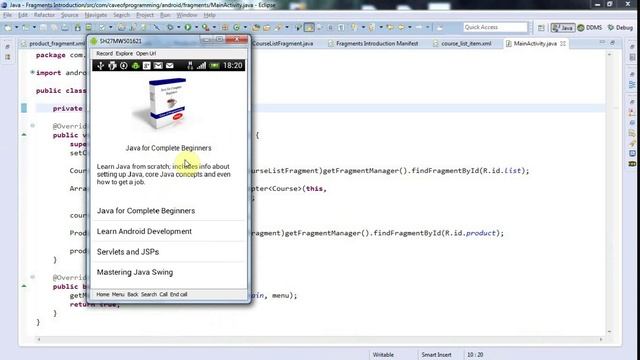Expand the Run configurations dropdown arrow
The height and width of the screenshot is (360, 640).
[196, 27]
